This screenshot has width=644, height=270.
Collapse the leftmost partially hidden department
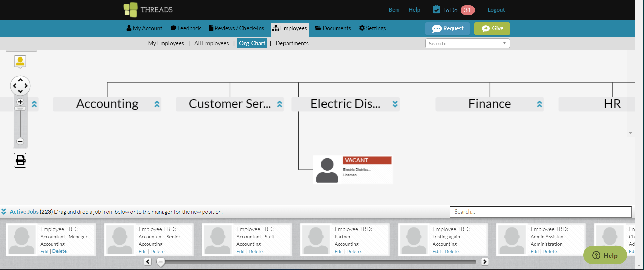(x=34, y=104)
